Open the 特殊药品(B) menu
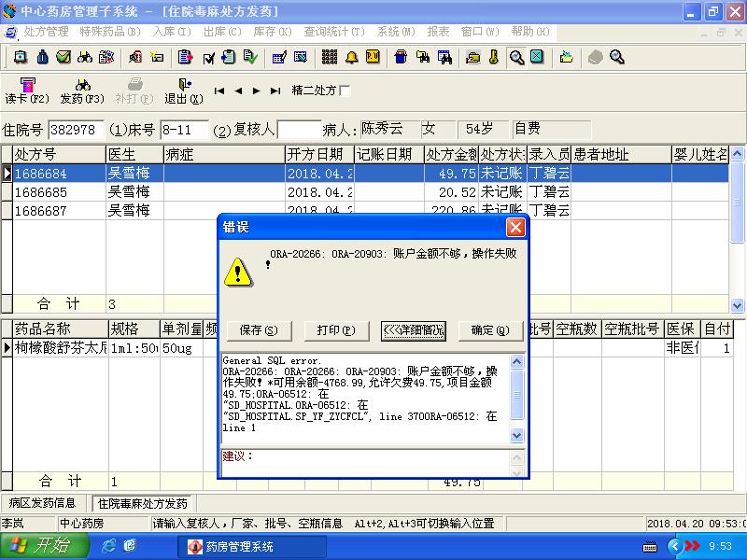The image size is (747, 560). click(109, 32)
